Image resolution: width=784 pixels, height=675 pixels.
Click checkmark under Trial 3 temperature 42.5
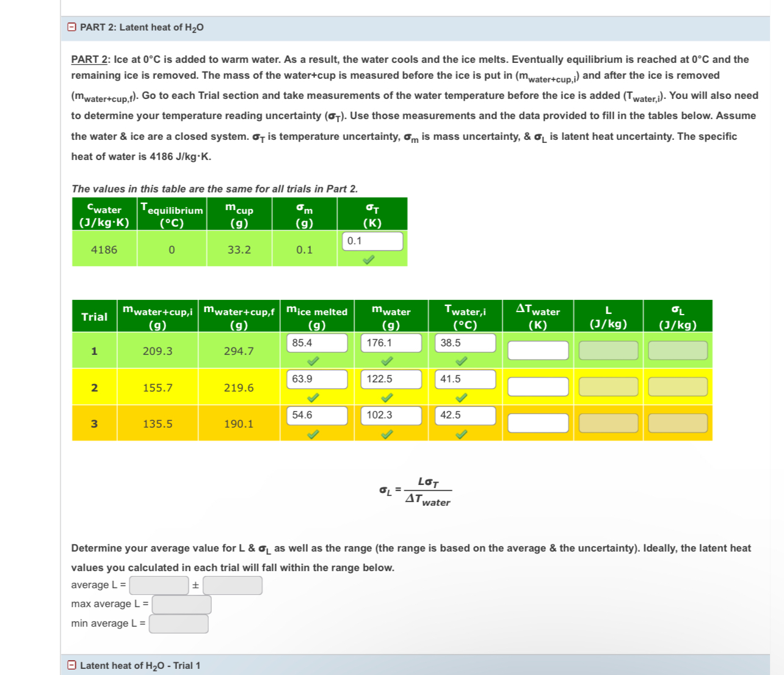click(462, 434)
